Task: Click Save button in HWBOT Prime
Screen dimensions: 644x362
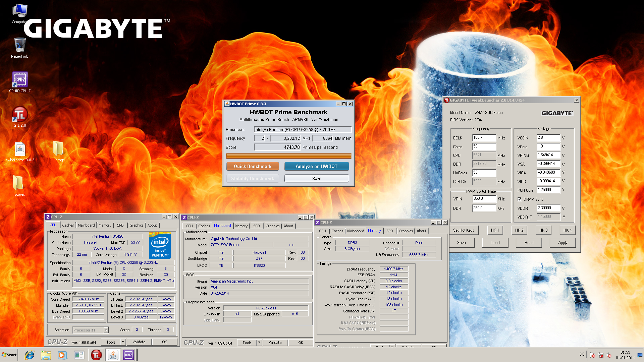Action: tap(317, 178)
